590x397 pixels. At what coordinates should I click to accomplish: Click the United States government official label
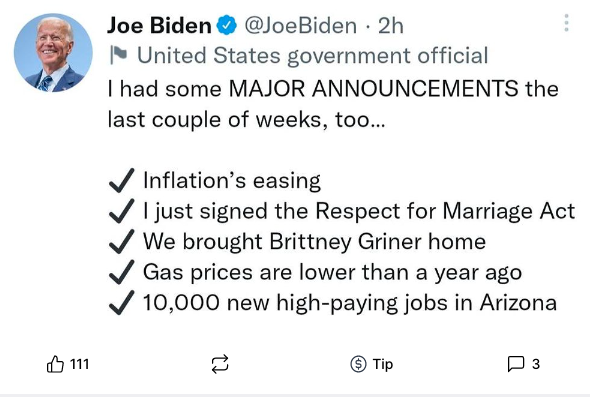[312, 56]
